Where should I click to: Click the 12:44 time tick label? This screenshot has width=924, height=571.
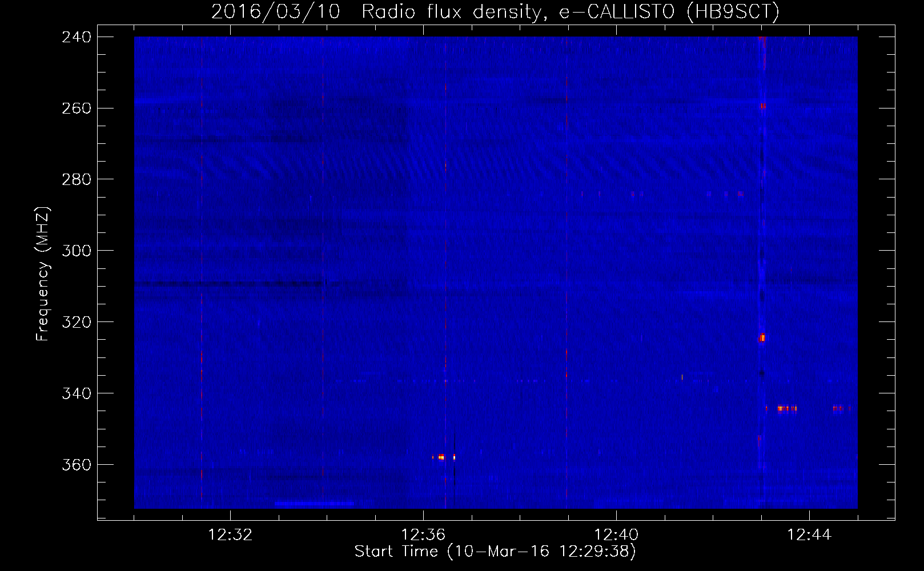[809, 535]
